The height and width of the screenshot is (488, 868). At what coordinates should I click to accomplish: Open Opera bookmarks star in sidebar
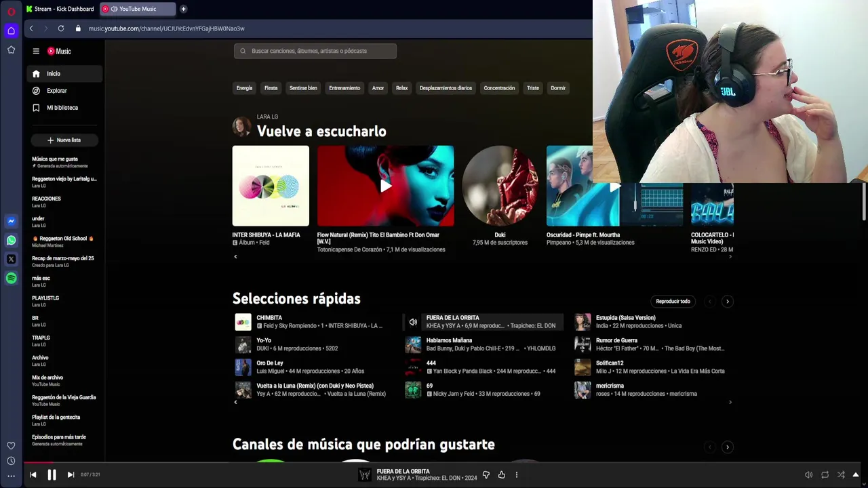click(x=11, y=50)
